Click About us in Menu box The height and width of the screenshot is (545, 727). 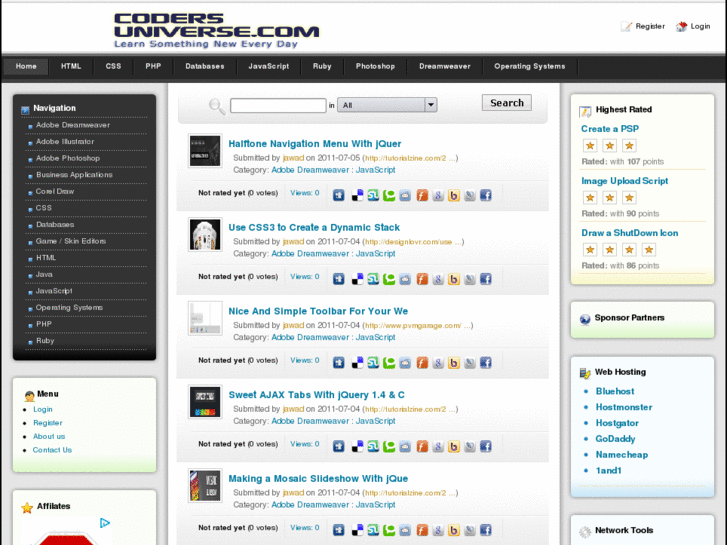tap(49, 436)
